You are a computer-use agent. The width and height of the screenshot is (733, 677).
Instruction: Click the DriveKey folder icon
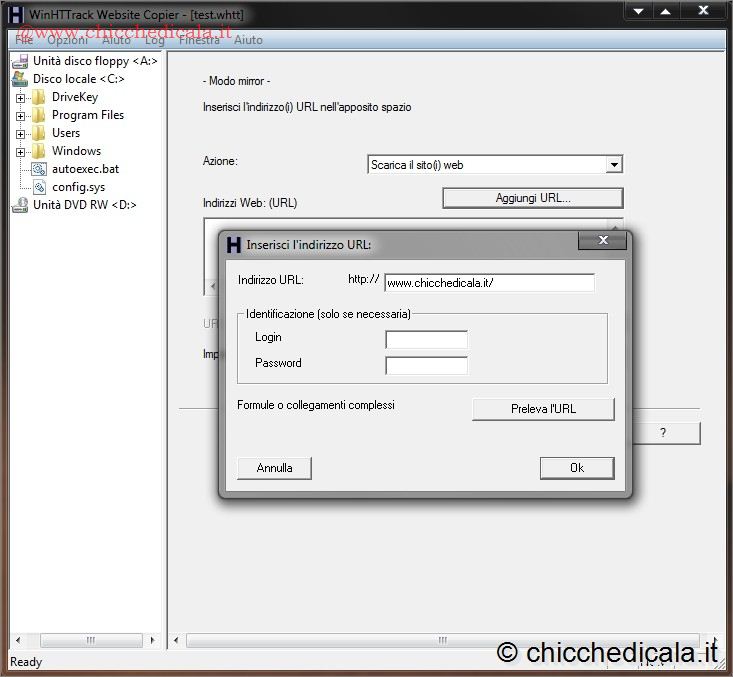[39, 97]
